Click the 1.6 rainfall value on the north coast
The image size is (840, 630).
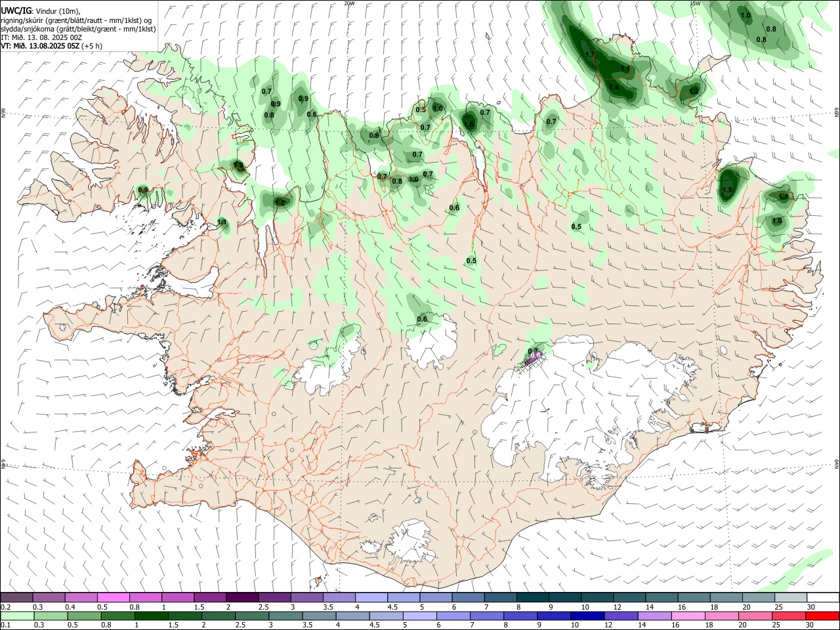(469, 124)
